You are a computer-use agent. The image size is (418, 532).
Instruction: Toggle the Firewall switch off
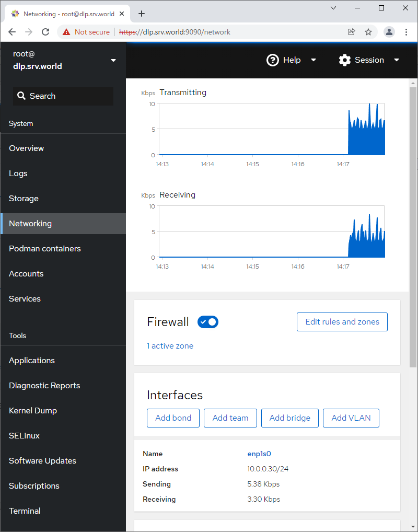pos(208,322)
